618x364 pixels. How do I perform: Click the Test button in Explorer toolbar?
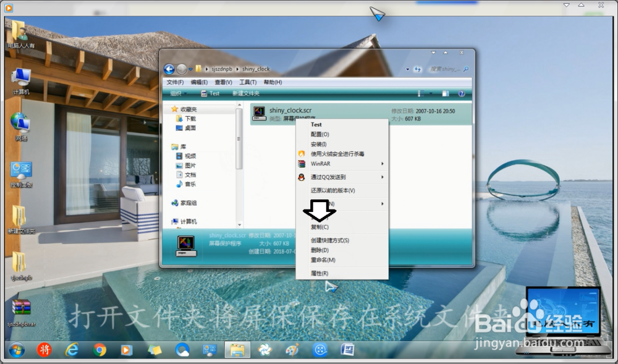coord(210,93)
